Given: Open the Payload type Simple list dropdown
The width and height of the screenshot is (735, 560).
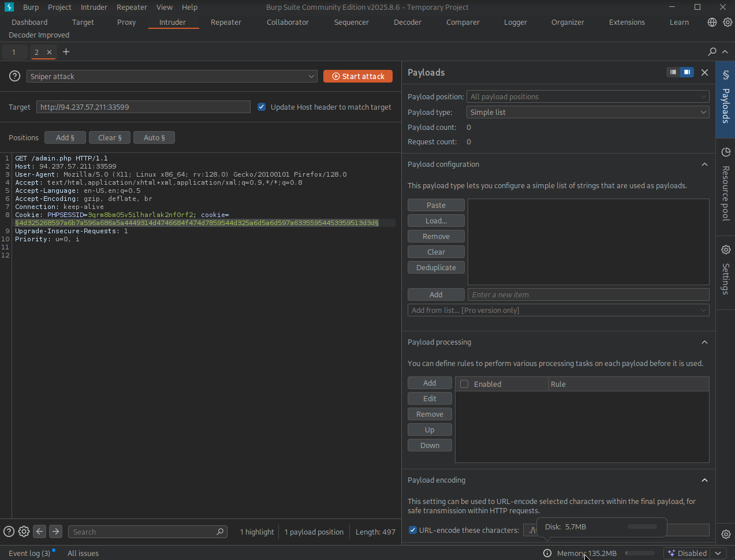Looking at the screenshot, I should pos(588,112).
